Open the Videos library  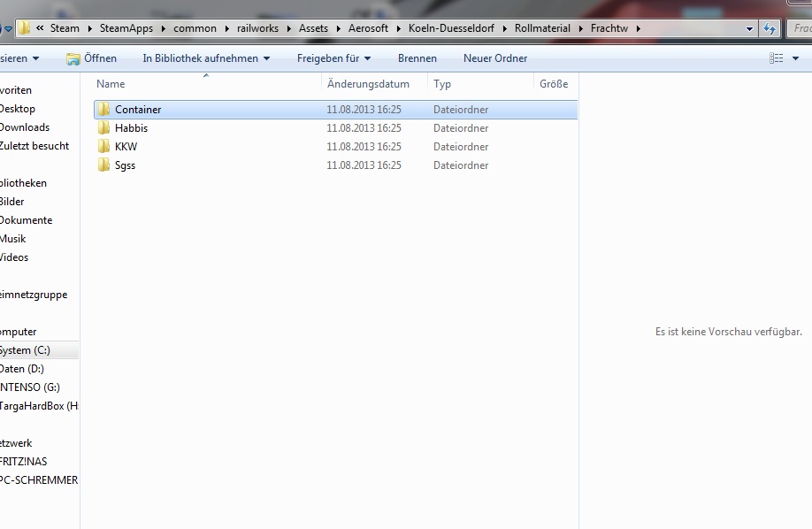coord(14,257)
